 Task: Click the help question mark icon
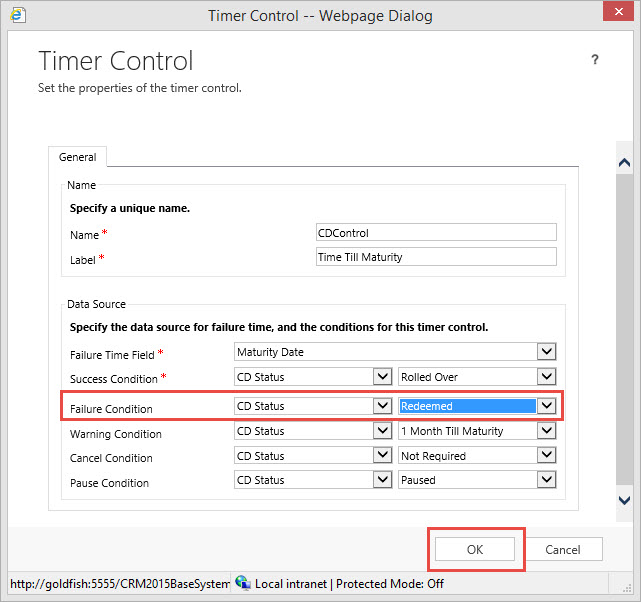pyautogui.click(x=595, y=60)
